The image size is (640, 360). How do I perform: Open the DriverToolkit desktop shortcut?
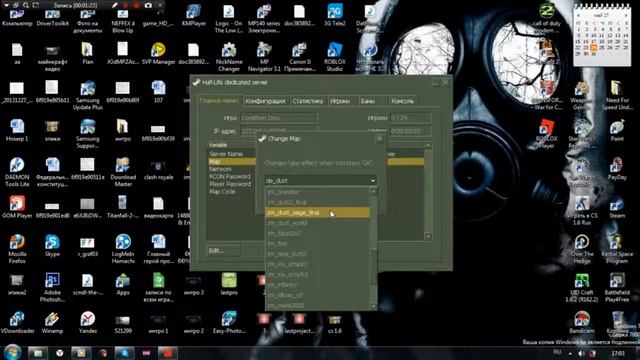point(52,18)
